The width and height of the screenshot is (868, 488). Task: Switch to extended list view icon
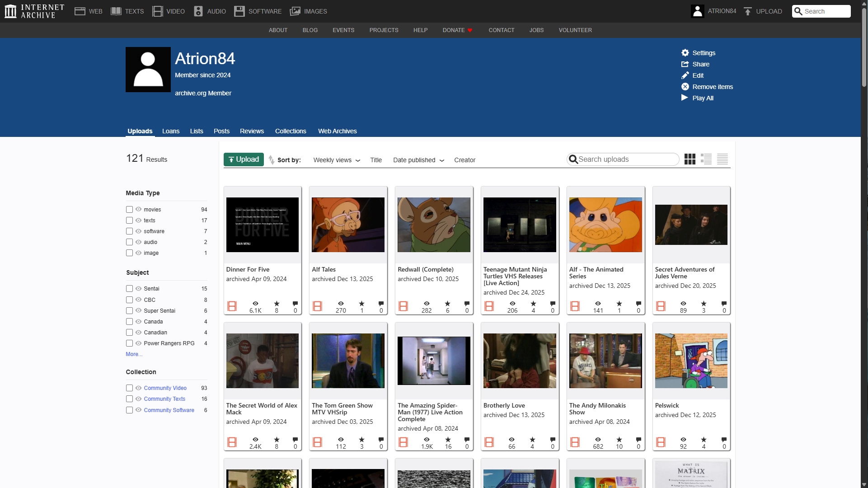[706, 159]
